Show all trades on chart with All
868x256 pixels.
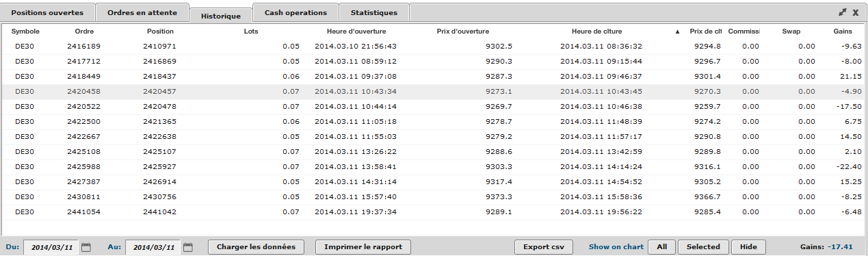(661, 246)
